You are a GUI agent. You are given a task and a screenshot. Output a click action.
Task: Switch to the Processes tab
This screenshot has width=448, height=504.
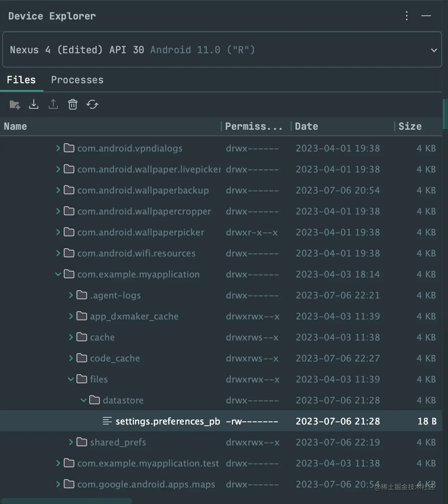77,80
